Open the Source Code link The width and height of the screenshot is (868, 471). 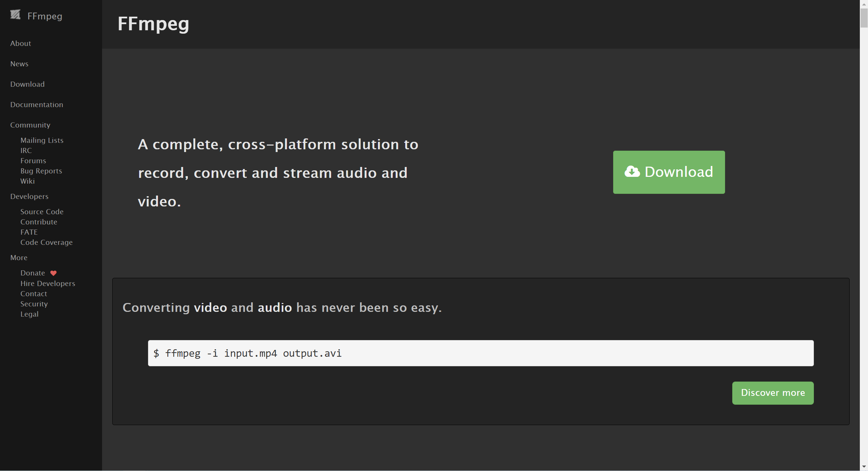(42, 212)
